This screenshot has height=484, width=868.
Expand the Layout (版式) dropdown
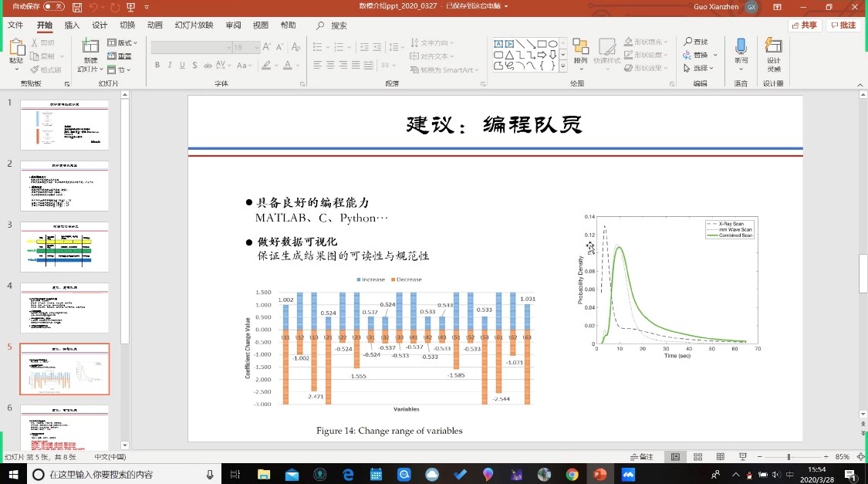click(x=120, y=42)
